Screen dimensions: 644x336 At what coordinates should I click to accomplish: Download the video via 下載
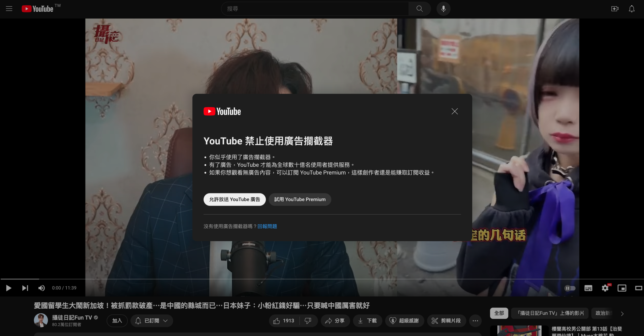367,321
